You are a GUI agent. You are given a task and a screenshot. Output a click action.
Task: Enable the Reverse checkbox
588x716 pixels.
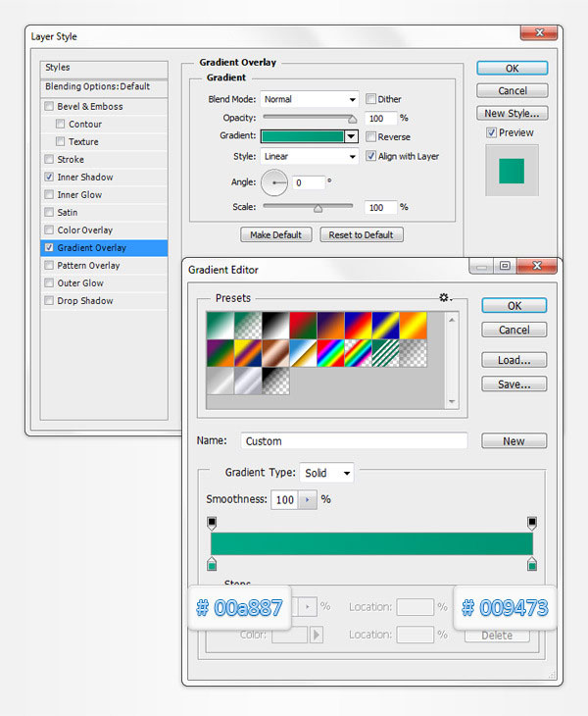tap(370, 136)
